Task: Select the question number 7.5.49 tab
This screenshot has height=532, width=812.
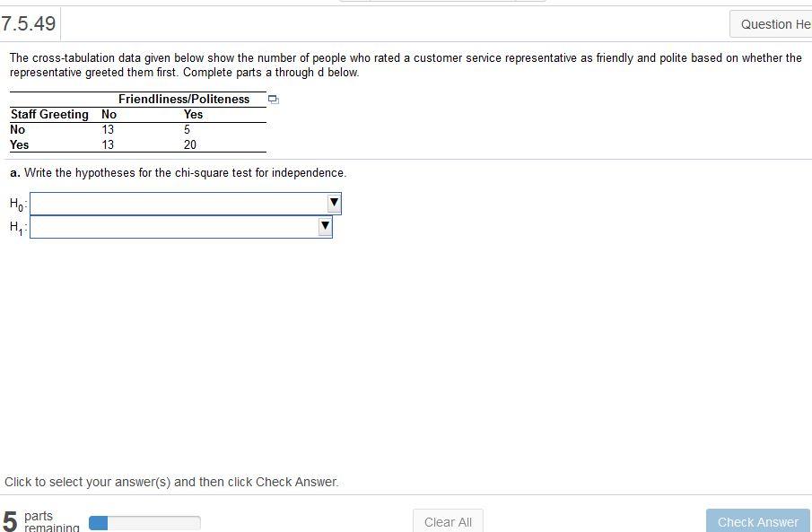Action: click(30, 24)
